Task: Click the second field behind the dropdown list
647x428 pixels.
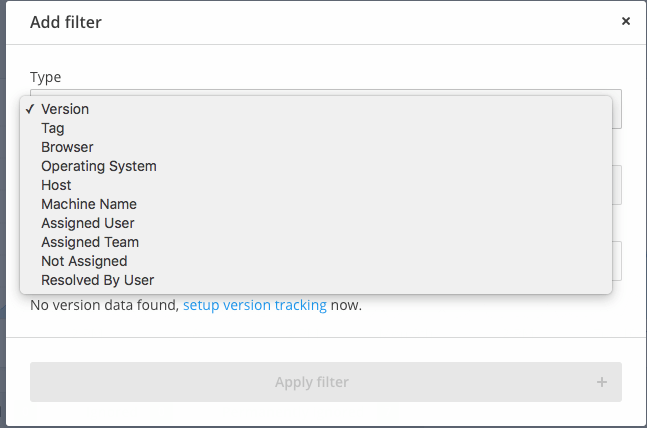Action: tap(616, 185)
